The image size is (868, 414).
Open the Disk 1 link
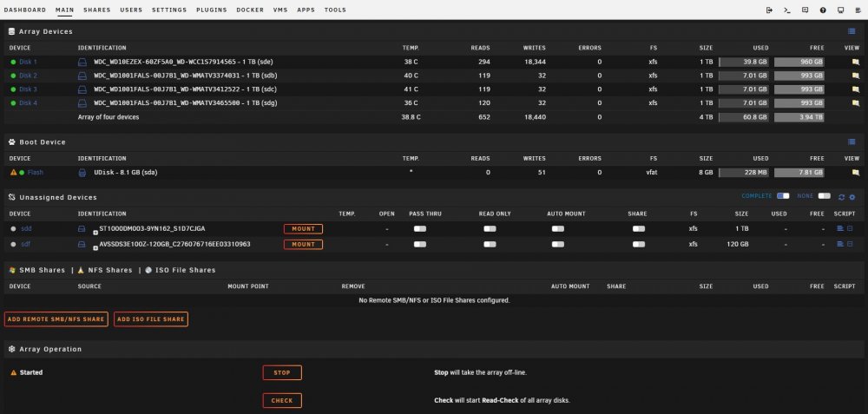[29, 62]
